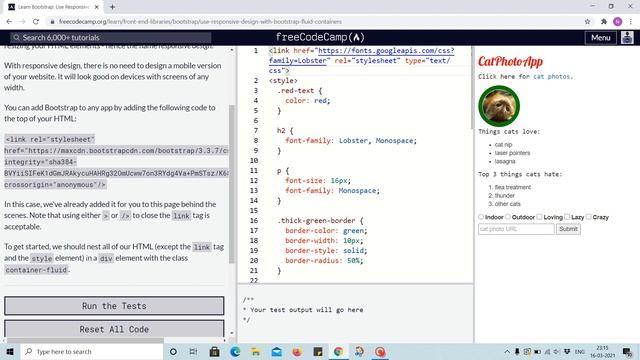
Task: Click the scroll-down arrow of instructions panel
Action: pos(232,333)
